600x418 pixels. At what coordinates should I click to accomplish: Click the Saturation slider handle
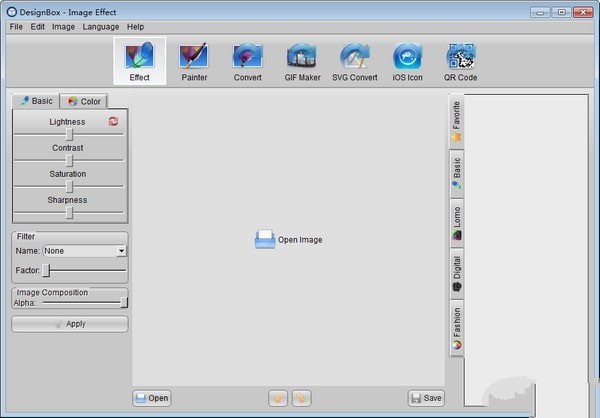[69, 186]
